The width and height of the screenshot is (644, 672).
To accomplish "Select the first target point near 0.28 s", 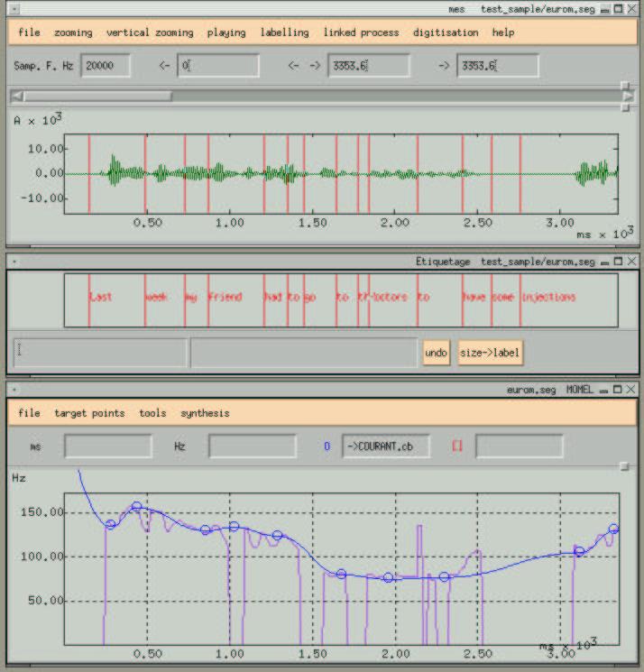I will click(110, 525).
